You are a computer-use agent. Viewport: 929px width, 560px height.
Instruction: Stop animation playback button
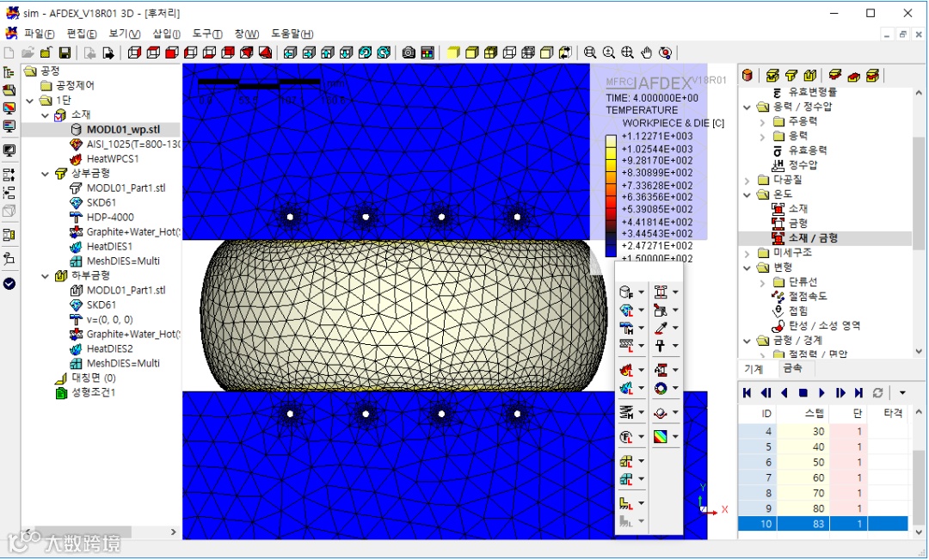[x=803, y=393]
